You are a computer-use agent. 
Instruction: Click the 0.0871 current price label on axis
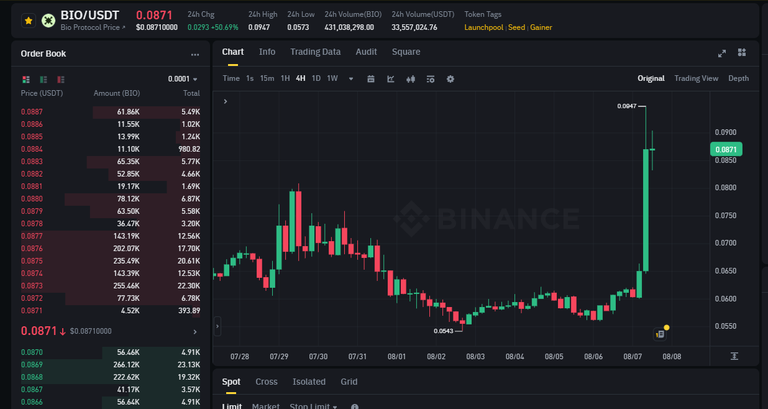[726, 149]
